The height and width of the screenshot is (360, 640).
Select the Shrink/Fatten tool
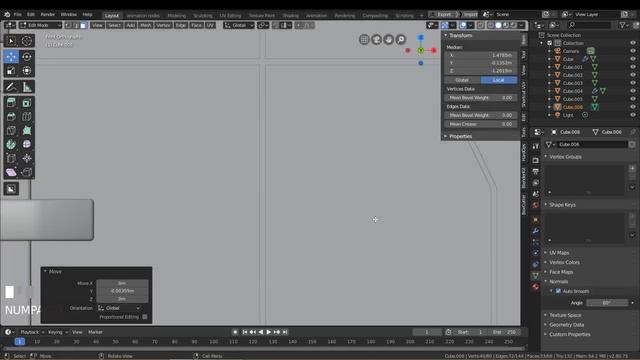(27, 158)
